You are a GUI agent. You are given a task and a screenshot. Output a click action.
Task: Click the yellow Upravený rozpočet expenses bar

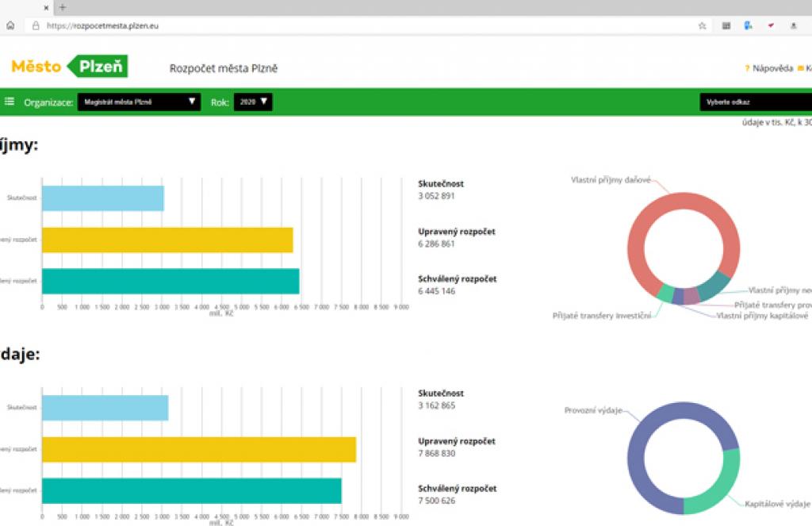click(198, 449)
